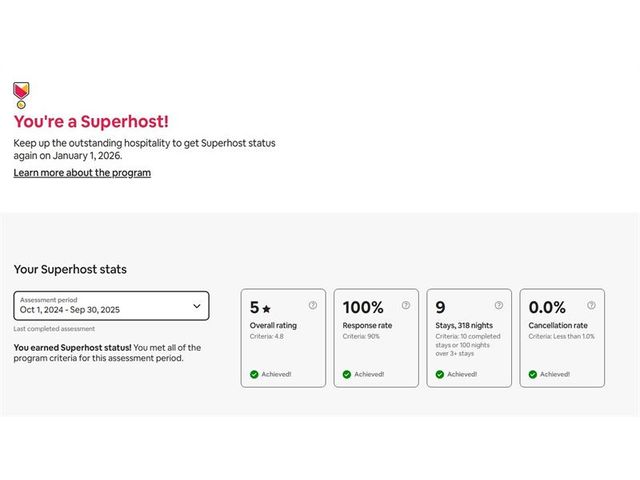Click the help icon on Stays card
The height and width of the screenshot is (480, 640).
point(498,306)
